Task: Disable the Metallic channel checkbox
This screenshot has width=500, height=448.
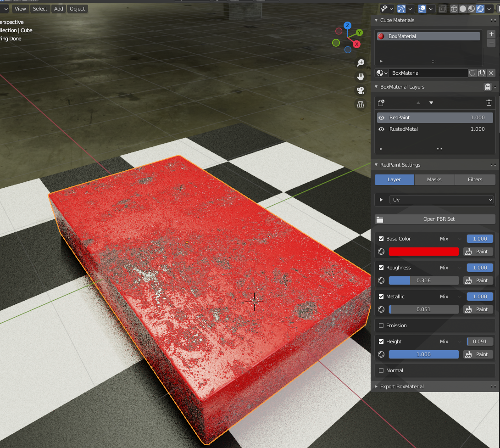Action: pyautogui.click(x=381, y=297)
